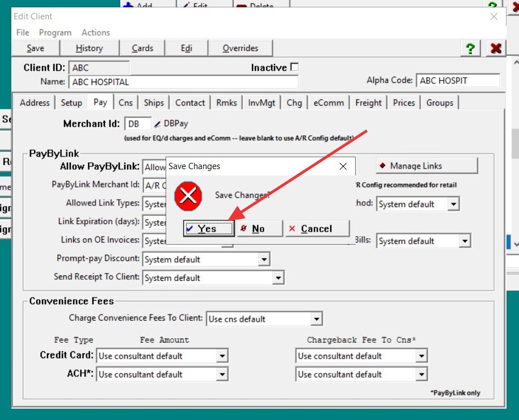Viewport: 519px width, 420px height.
Task: Click the red X exit icon in toolbar
Action: point(496,48)
